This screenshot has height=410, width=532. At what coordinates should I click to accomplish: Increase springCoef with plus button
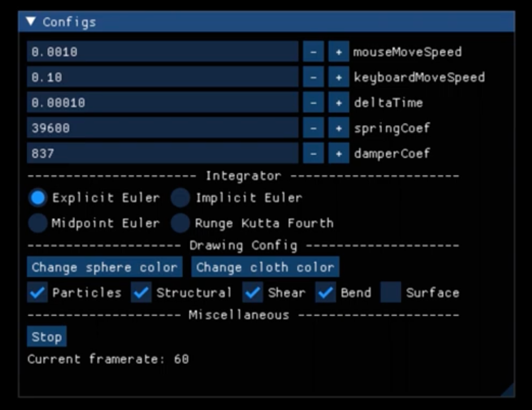(x=338, y=128)
